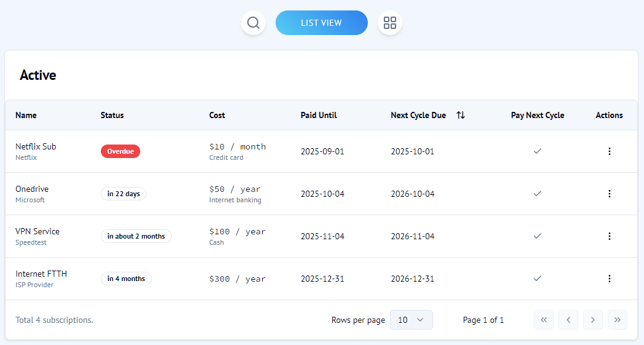Open actions menu for VPN Service
Image resolution: width=644 pixels, height=345 pixels.
[609, 236]
